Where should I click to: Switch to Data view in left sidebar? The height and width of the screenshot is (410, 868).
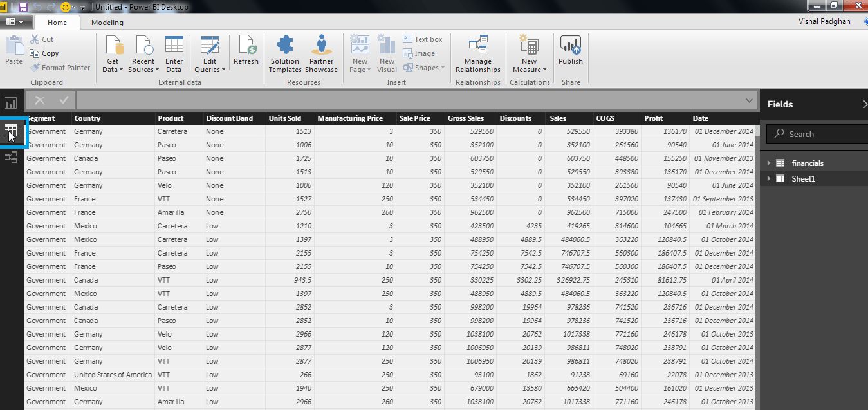(11, 132)
